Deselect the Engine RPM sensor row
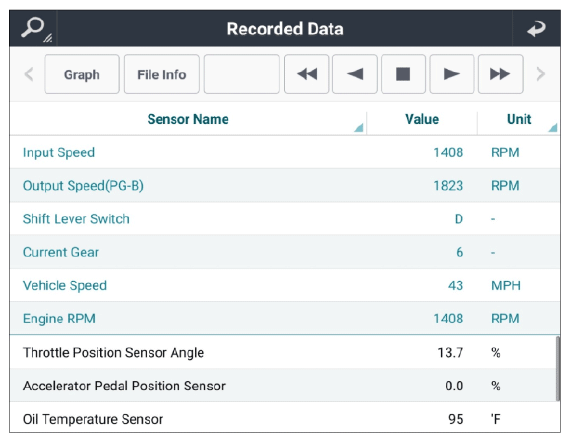Screen dimensions: 570x442 [285, 318]
